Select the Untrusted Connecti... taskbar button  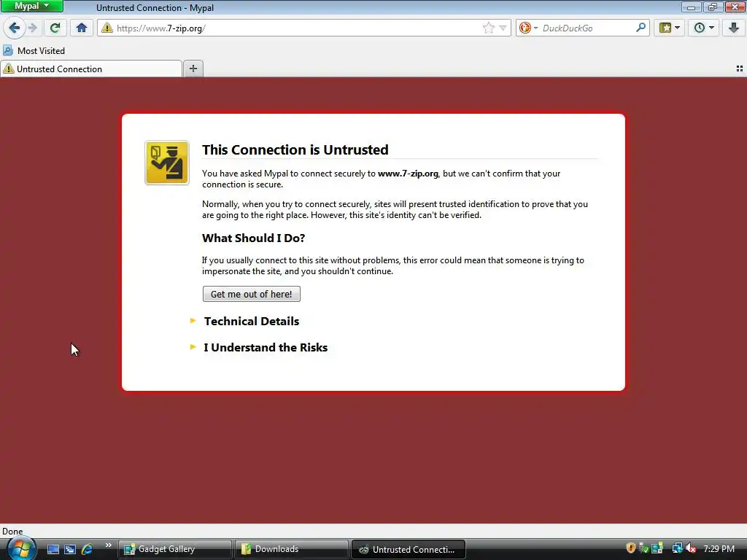[x=409, y=549]
